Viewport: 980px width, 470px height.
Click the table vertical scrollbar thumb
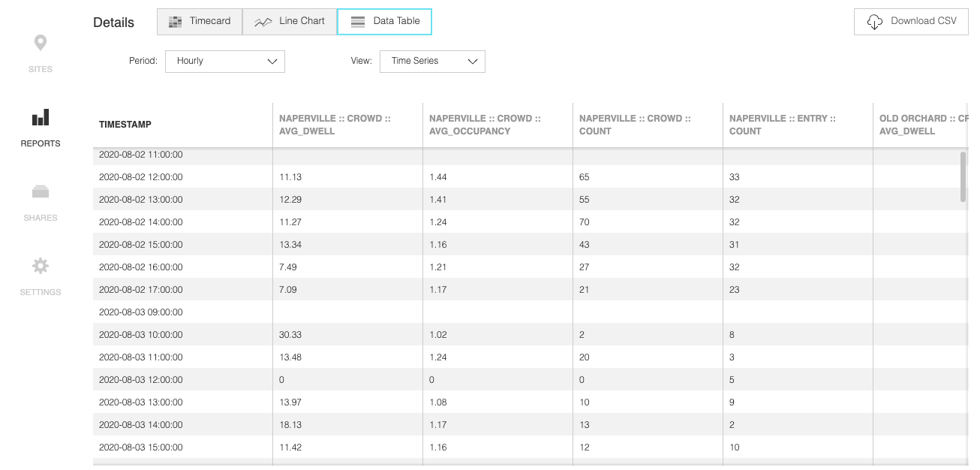click(x=963, y=176)
